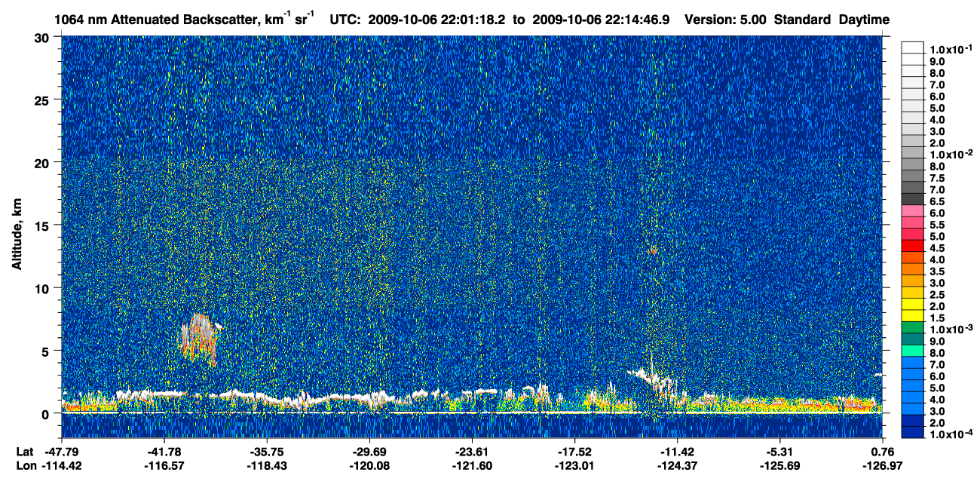The height and width of the screenshot is (503, 980).
Task: Click the colorbar label '5.5'
Action: tap(938, 225)
